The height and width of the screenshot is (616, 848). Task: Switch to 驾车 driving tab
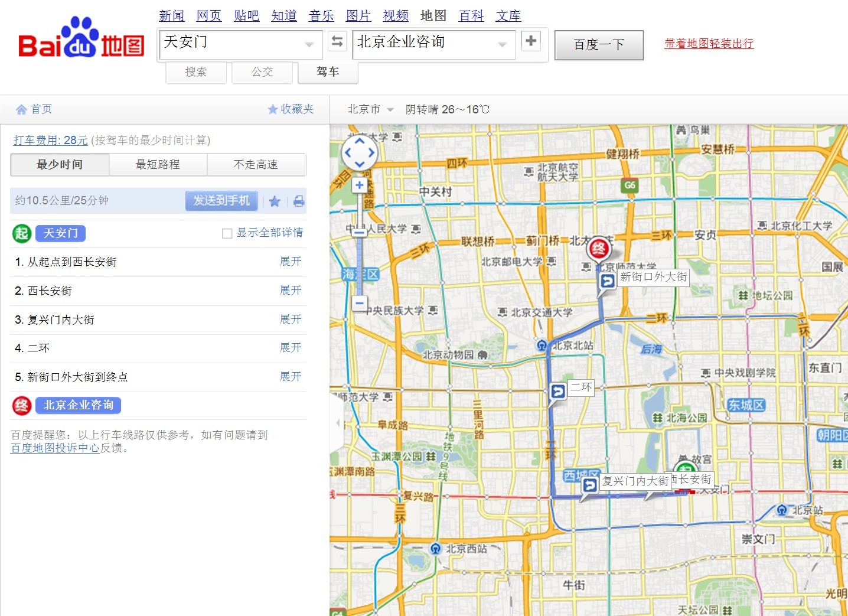tap(328, 72)
